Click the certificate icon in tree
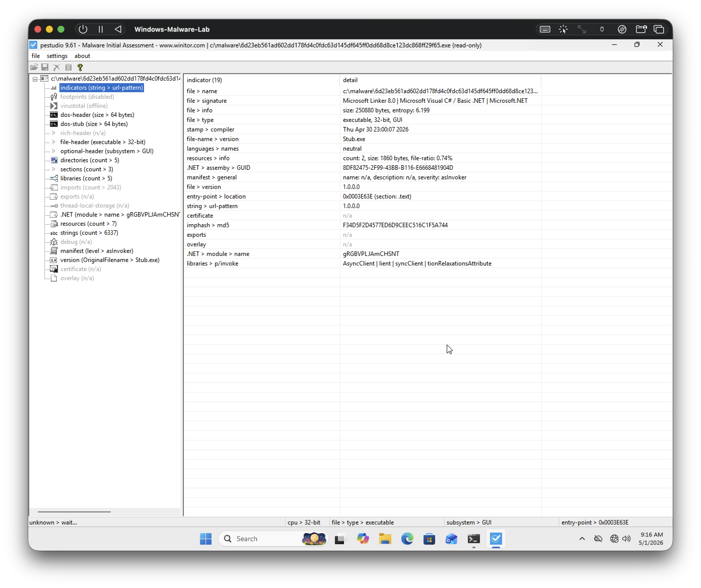This screenshot has width=701, height=588. pyautogui.click(x=54, y=269)
